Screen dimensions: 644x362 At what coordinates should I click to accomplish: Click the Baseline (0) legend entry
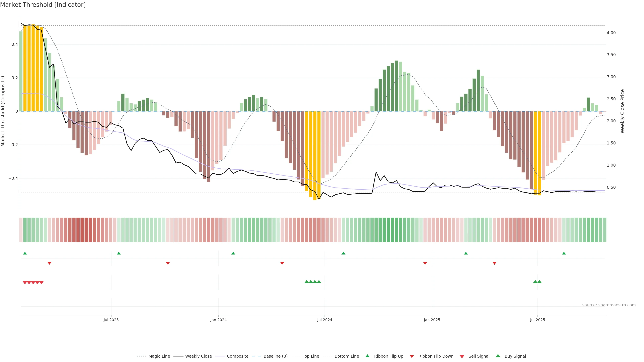click(275, 356)
